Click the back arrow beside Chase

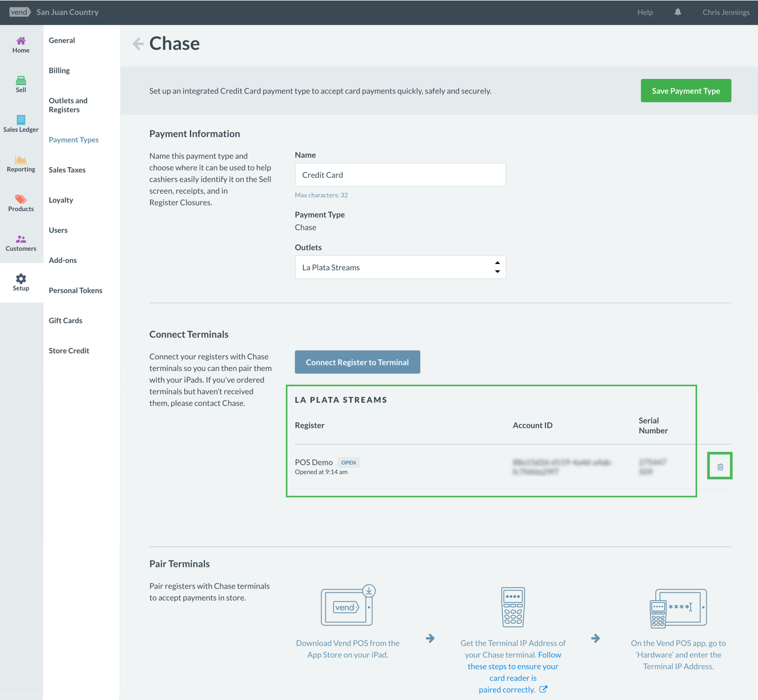138,43
